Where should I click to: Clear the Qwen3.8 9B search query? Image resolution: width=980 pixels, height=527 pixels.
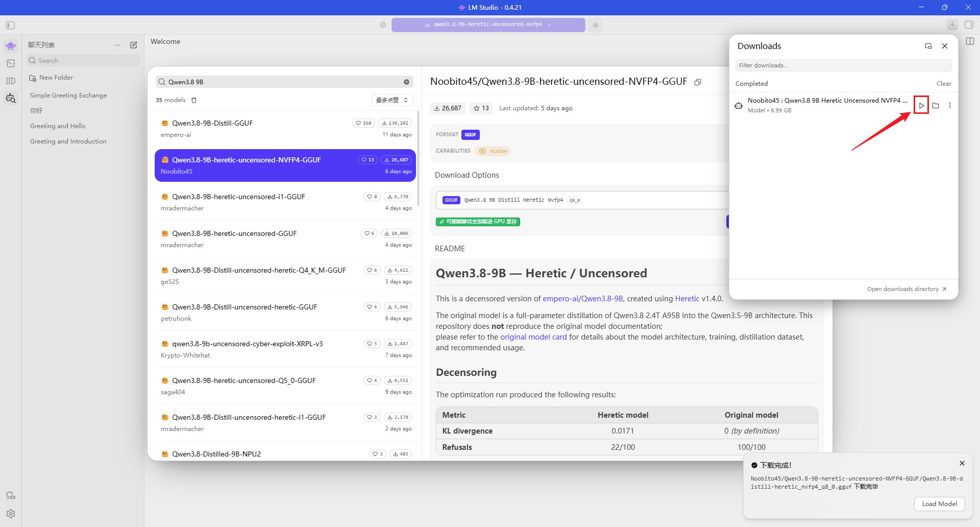point(406,82)
